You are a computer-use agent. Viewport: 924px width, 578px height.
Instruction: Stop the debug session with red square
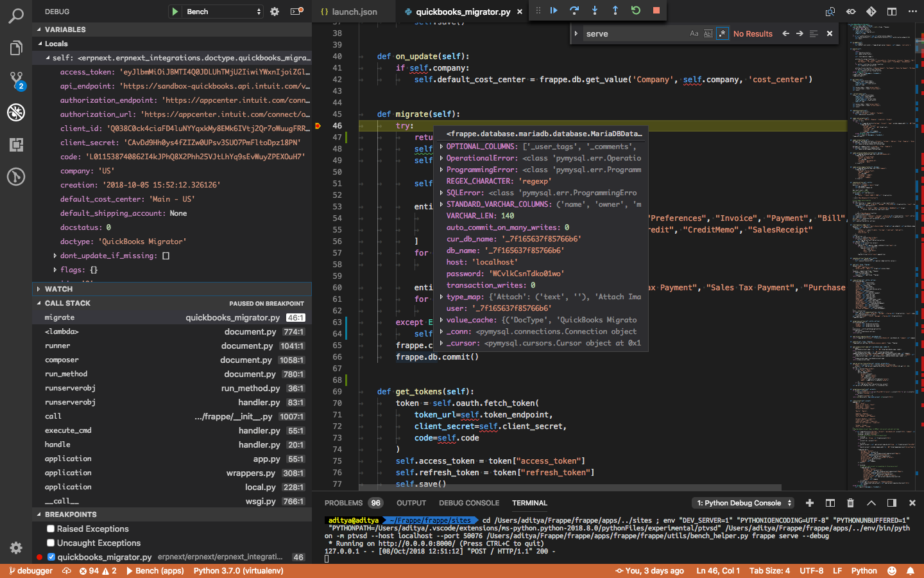pyautogui.click(x=656, y=10)
